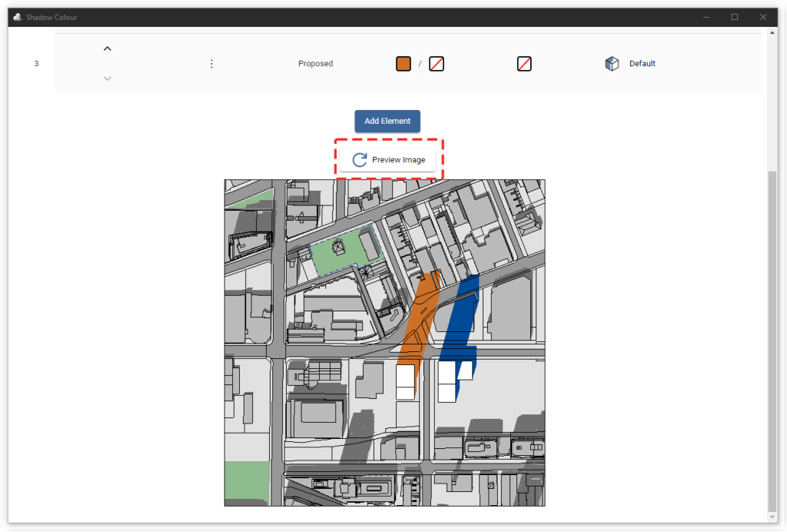787x532 pixels.
Task: Click the scrollbar up arrow icon
Action: (773, 31)
